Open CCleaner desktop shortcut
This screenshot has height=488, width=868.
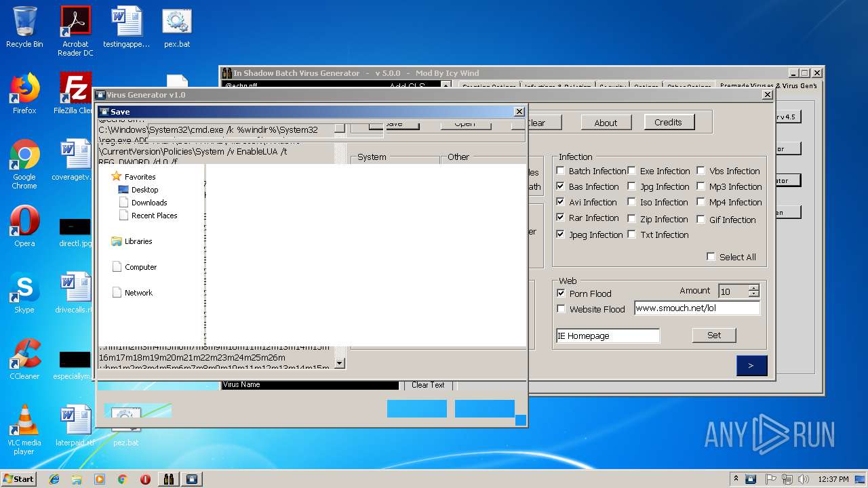pyautogui.click(x=24, y=359)
